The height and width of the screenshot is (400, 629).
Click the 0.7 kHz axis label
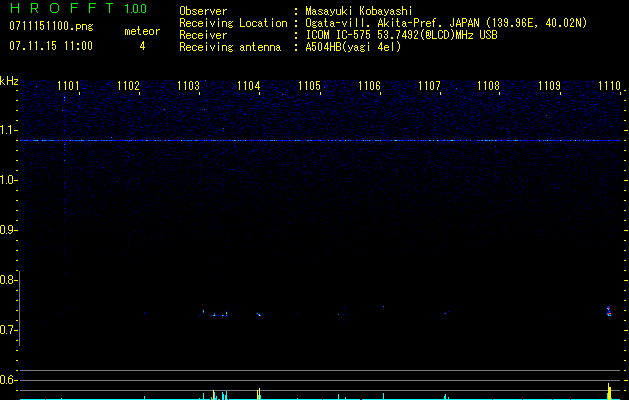[9, 330]
